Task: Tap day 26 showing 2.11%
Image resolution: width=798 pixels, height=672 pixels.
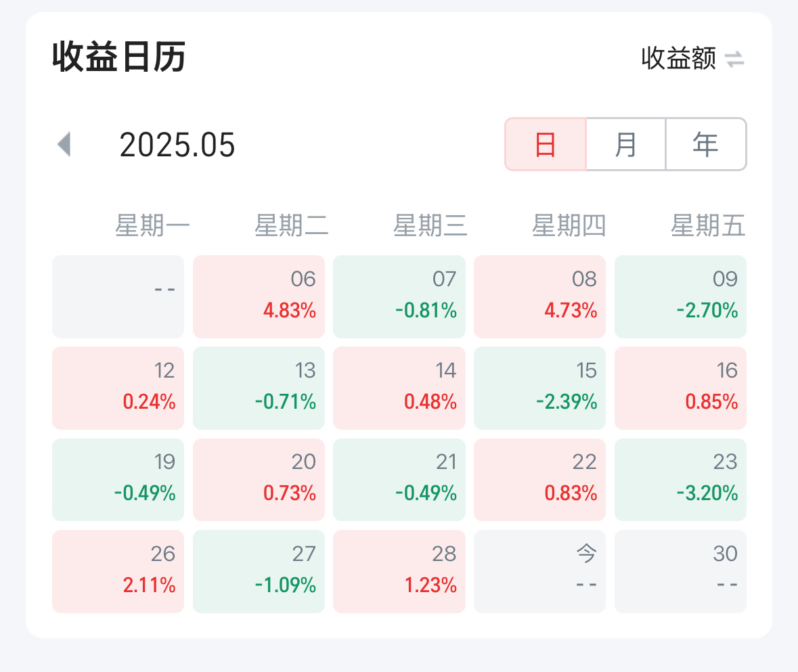Action: pos(118,571)
